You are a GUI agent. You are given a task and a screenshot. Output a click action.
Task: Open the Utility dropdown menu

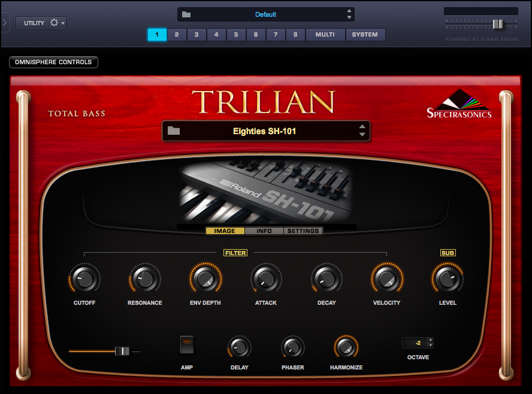pos(41,23)
